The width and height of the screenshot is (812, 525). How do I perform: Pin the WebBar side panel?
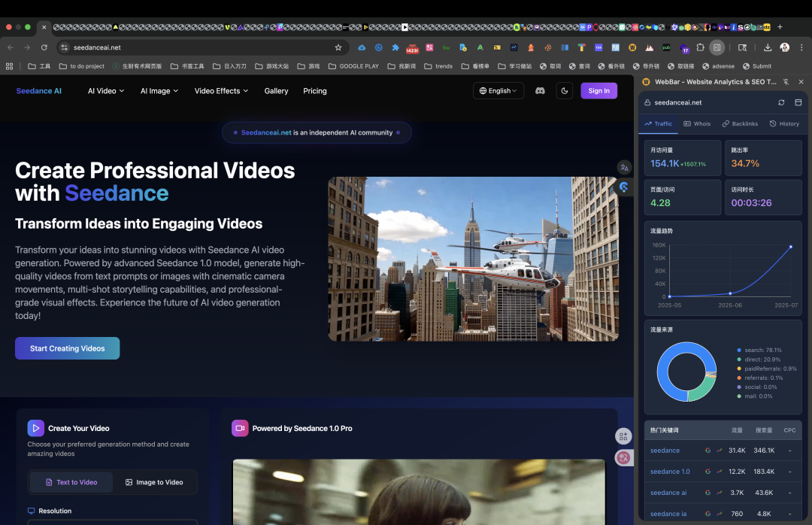(786, 82)
